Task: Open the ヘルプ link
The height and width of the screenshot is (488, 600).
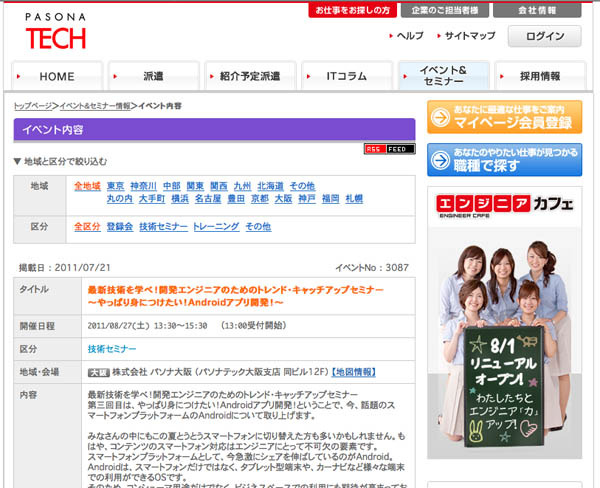Action: 409,36
